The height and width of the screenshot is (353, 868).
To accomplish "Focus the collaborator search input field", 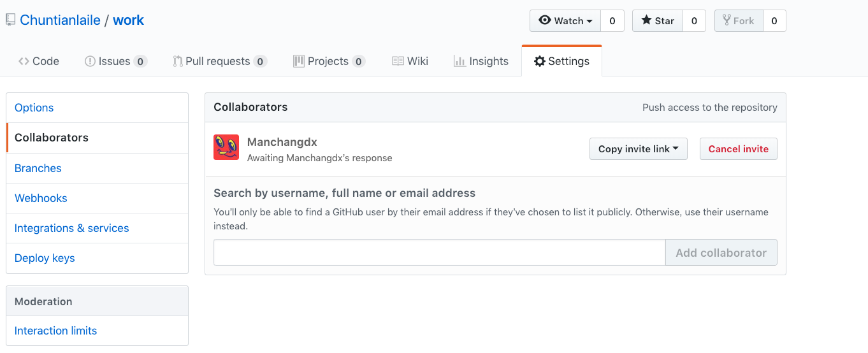I will [440, 252].
